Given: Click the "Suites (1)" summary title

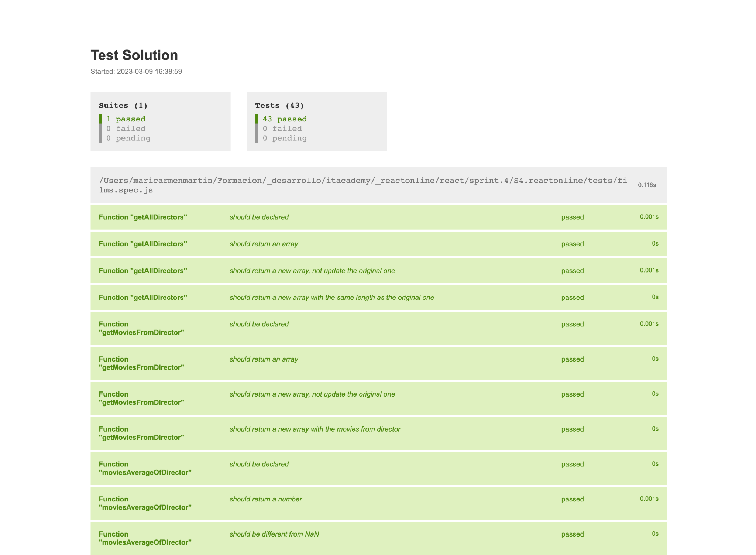Looking at the screenshot, I should pyautogui.click(x=123, y=106).
